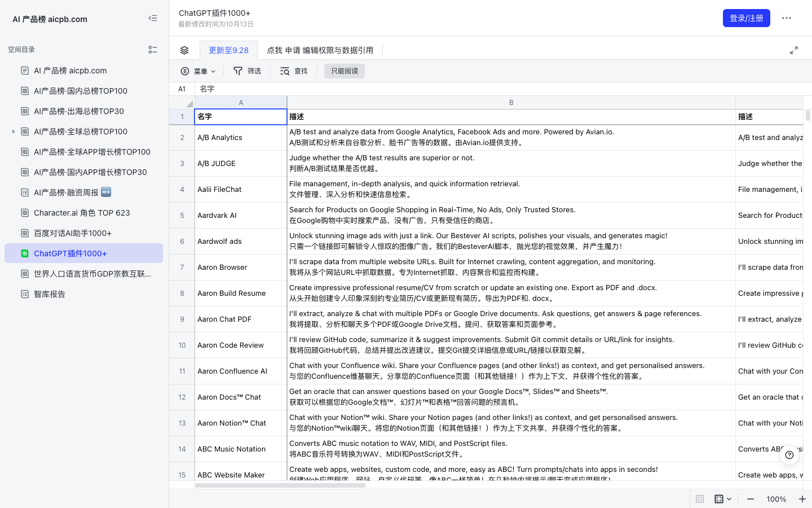This screenshot has width=812, height=508.
Task: Collapse the sidebar with the collapse icon
Action: click(x=153, y=18)
